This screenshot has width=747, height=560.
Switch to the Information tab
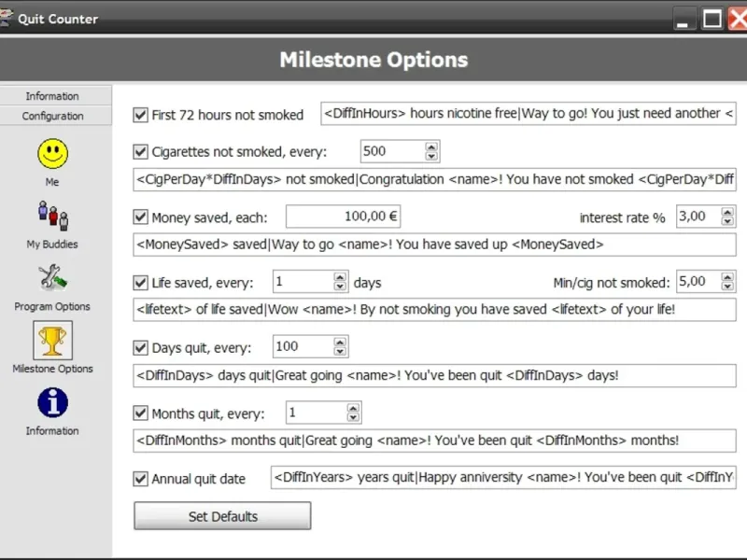tap(53, 96)
